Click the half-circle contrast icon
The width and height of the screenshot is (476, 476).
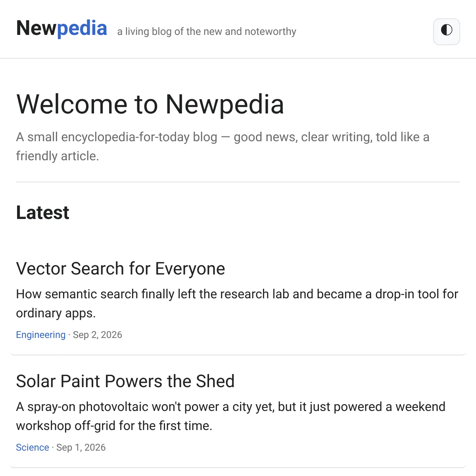(x=447, y=30)
